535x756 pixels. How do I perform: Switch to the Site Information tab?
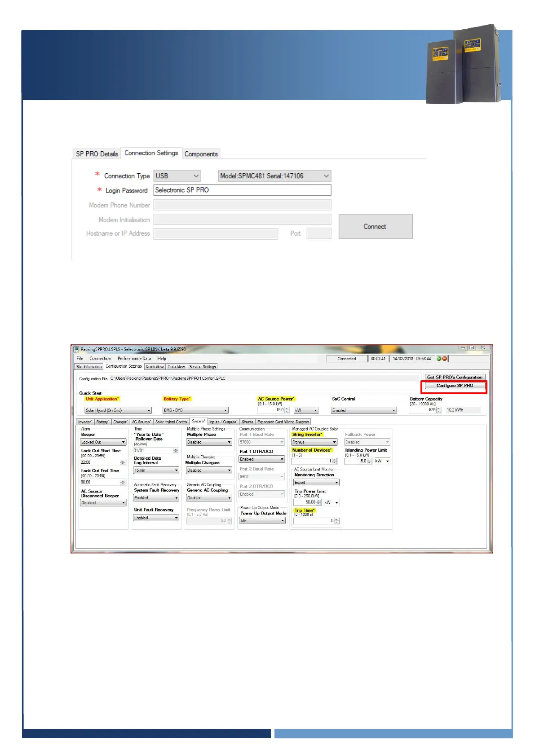(x=89, y=367)
